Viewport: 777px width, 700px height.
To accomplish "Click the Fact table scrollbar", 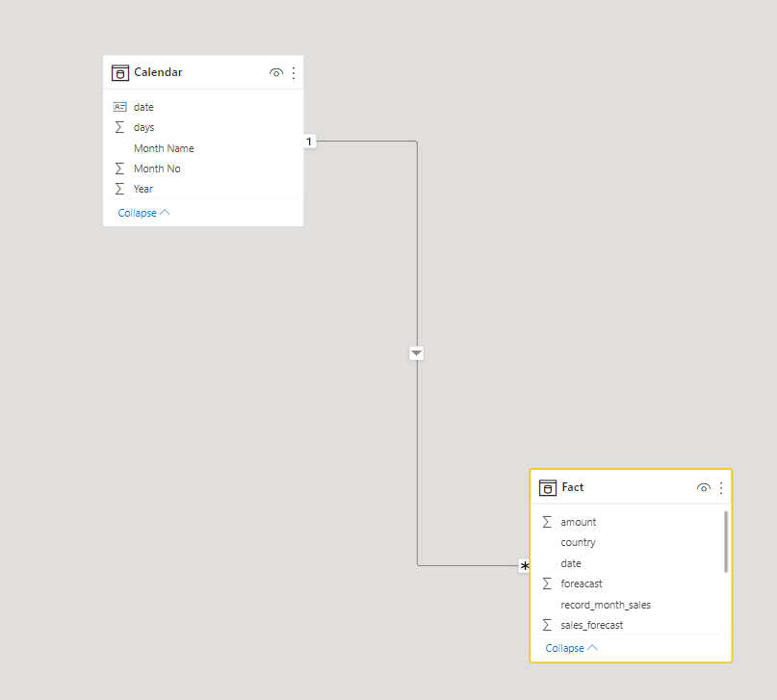I will pyautogui.click(x=726, y=541).
